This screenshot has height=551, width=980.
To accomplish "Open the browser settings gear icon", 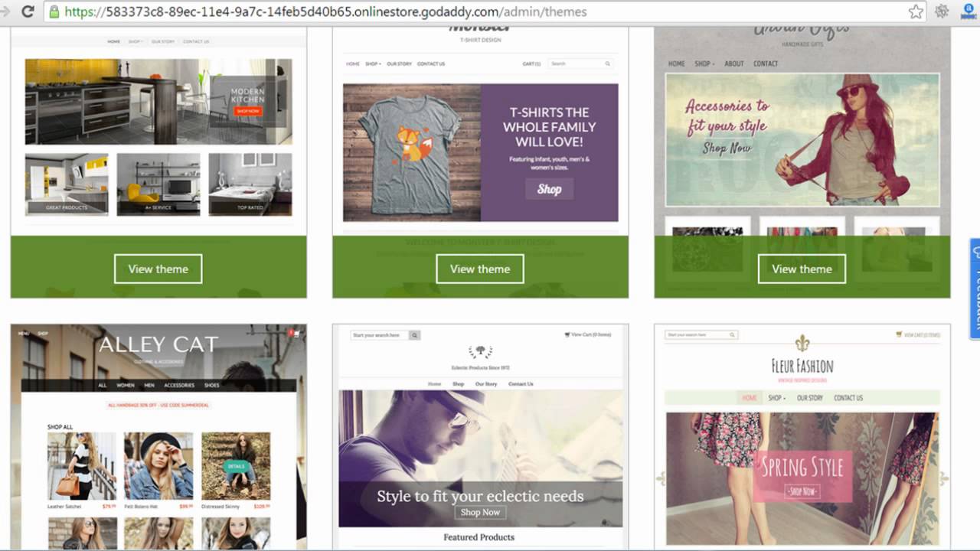I will (x=942, y=11).
